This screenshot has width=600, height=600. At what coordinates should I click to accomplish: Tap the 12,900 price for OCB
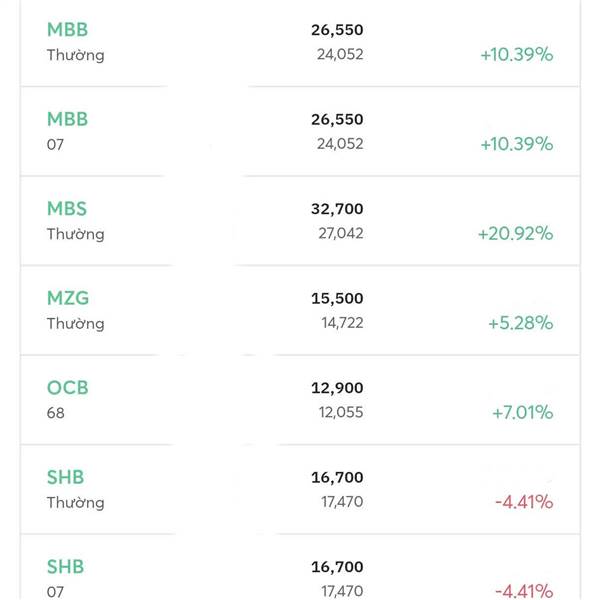337,388
